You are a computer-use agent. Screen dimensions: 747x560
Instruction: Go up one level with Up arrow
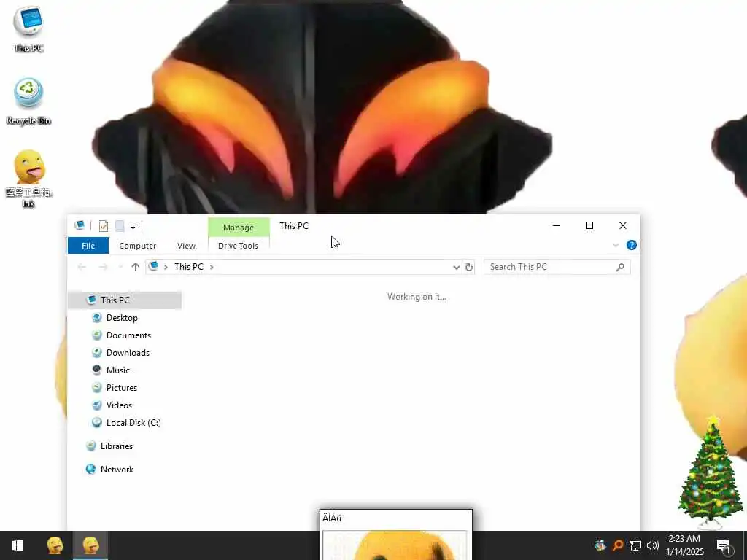(135, 267)
